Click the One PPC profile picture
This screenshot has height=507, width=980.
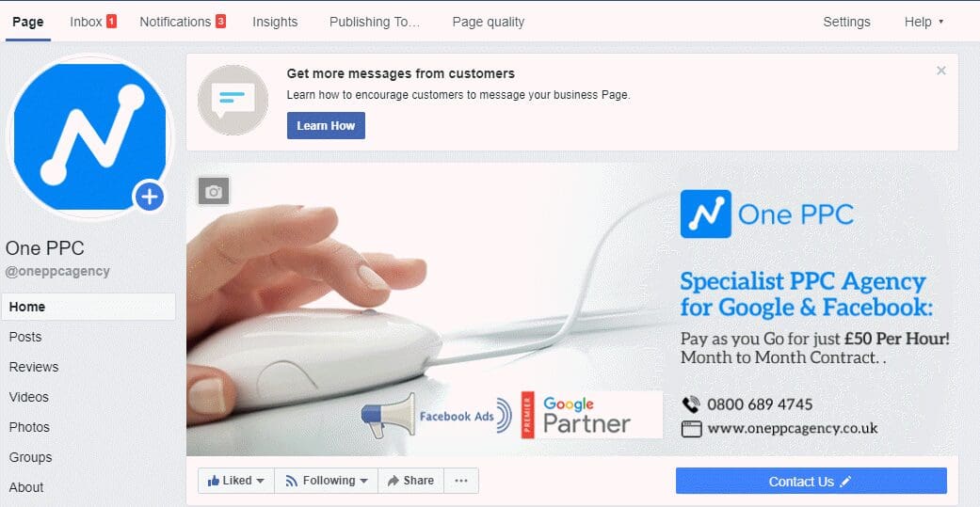90,136
